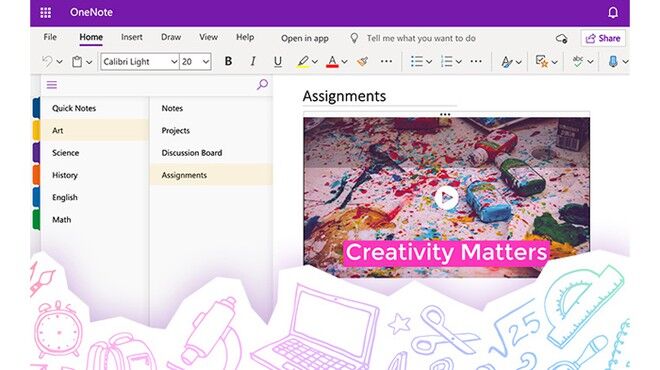The width and height of the screenshot is (660, 370).
Task: Apply red font color
Action: 332,62
